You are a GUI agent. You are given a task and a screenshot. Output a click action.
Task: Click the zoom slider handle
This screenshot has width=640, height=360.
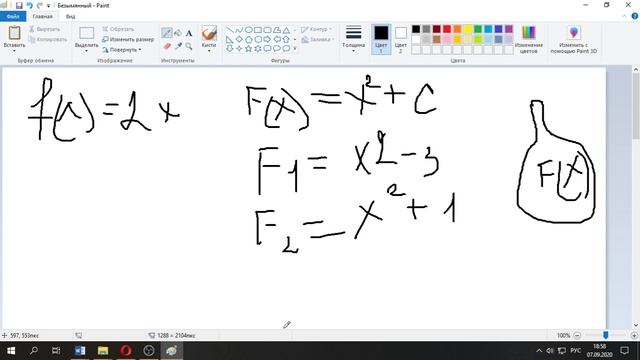606,335
